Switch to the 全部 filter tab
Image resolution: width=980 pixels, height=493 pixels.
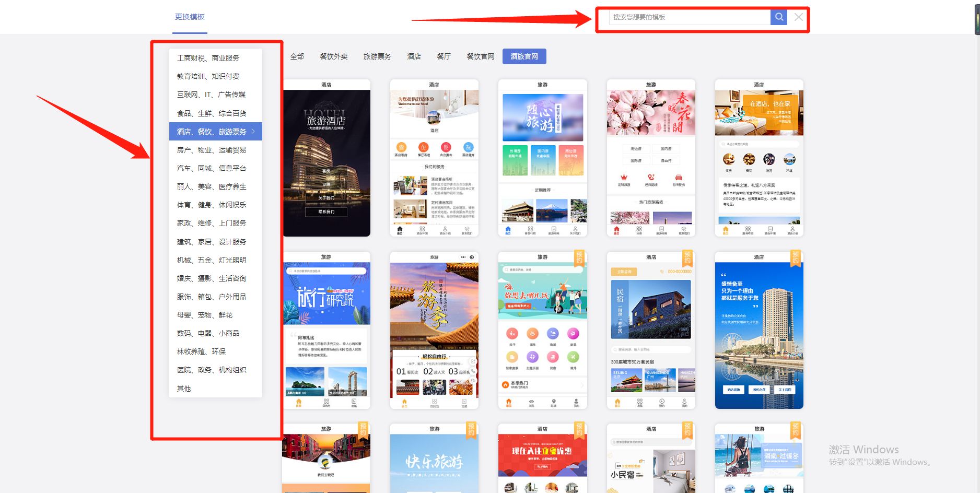pyautogui.click(x=296, y=56)
